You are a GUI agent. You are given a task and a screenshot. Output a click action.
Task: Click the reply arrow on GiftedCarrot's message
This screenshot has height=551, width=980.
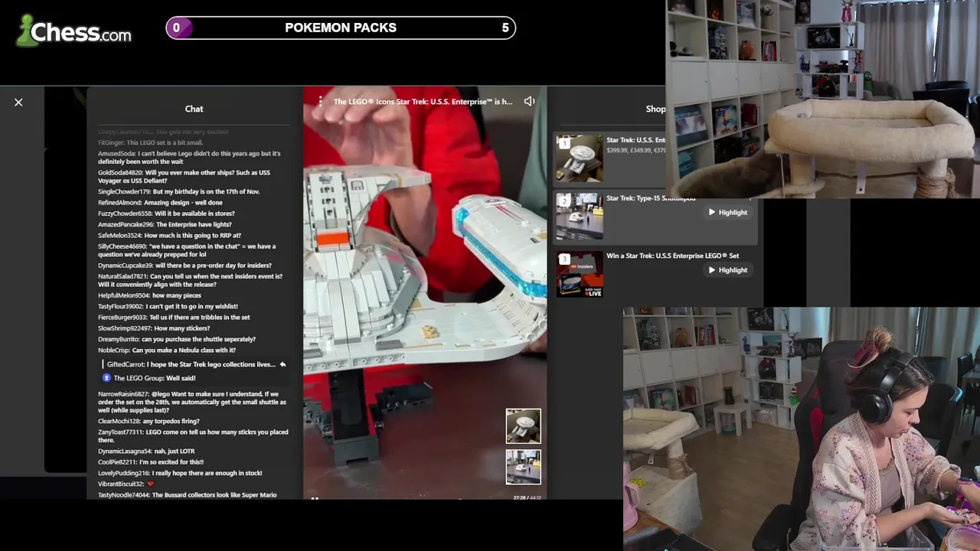[283, 364]
